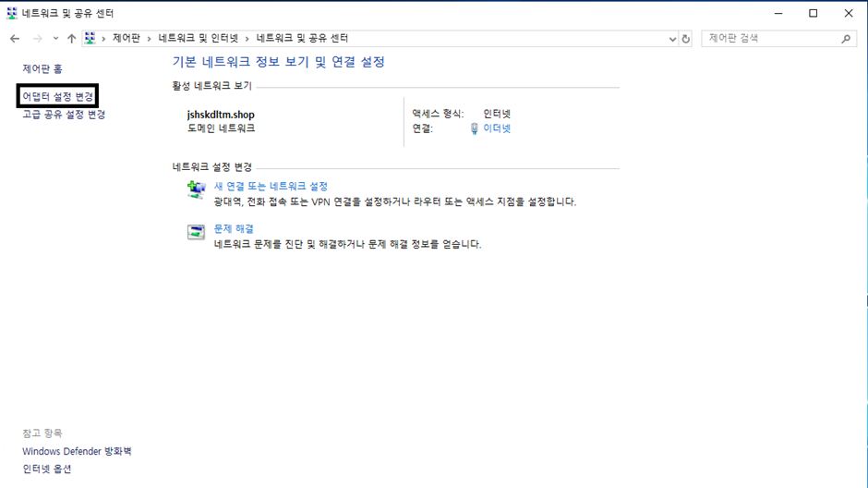Open 어댑터 설정 변경 link
Image resolution: width=868 pixels, height=488 pixels.
pos(58,96)
